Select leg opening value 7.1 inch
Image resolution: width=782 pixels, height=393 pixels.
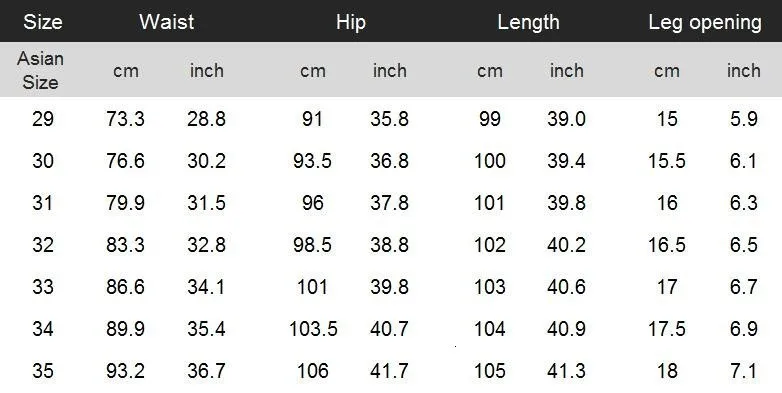click(744, 371)
